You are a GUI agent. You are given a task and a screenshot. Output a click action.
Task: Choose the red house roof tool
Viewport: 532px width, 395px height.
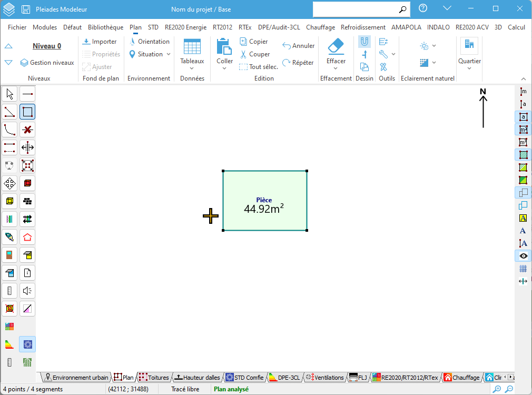pyautogui.click(x=27, y=237)
